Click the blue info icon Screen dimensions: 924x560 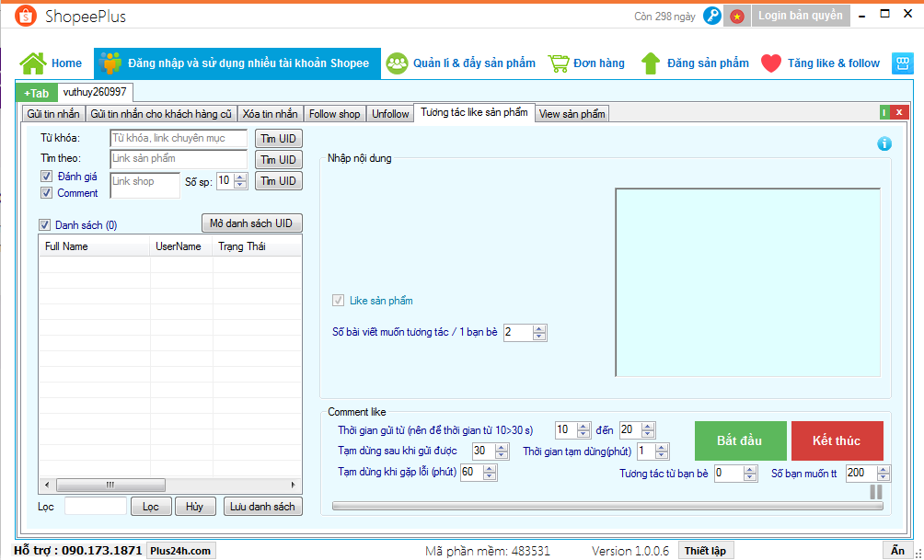(x=884, y=143)
